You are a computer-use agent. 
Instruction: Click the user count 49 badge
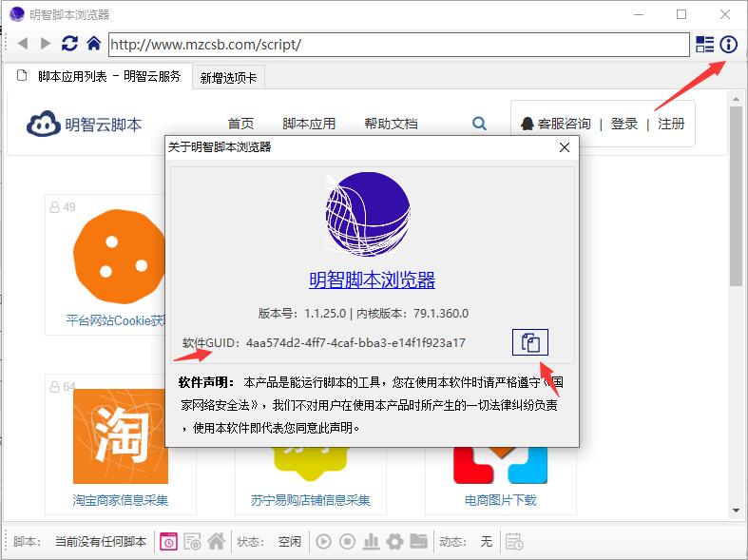(x=63, y=207)
